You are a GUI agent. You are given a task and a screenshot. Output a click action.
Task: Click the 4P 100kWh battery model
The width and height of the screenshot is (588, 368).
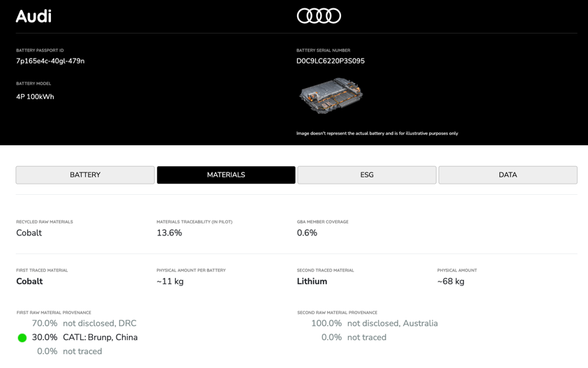(x=35, y=97)
